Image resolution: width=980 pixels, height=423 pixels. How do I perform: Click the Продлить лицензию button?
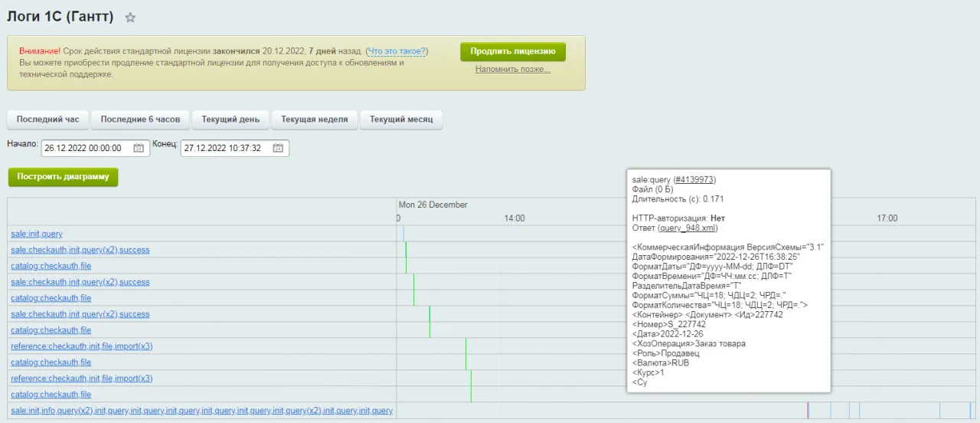(x=512, y=52)
